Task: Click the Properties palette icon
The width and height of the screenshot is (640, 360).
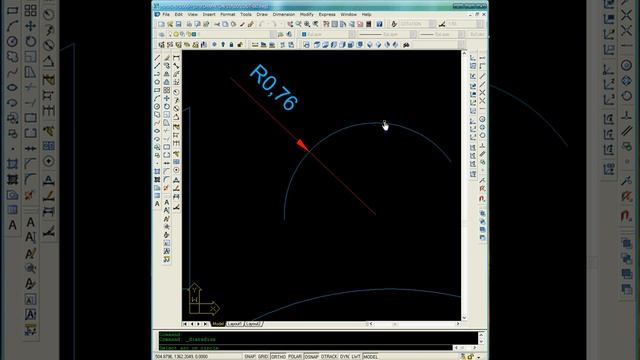Action: point(326,24)
